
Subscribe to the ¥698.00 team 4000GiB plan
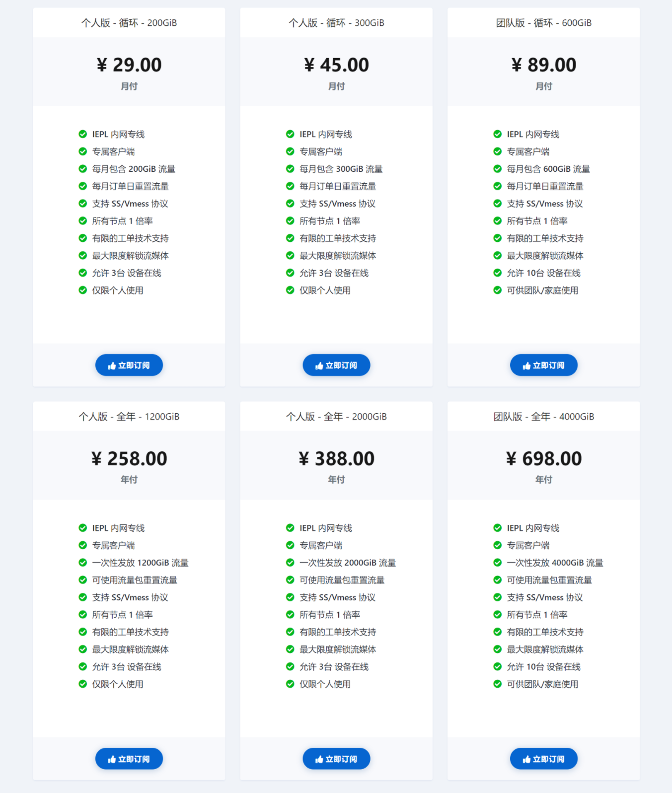pos(543,759)
